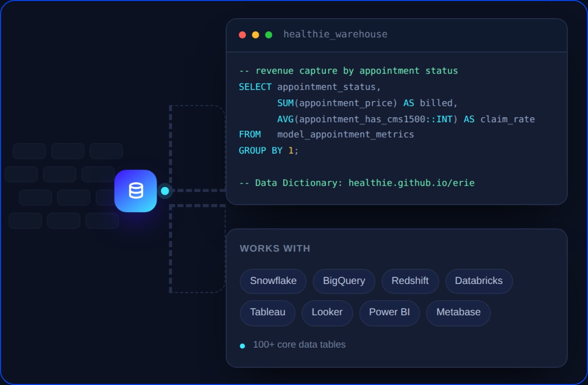This screenshot has height=385, width=588.
Task: Click the cyan connector dot beside database icon
Action: [x=165, y=191]
